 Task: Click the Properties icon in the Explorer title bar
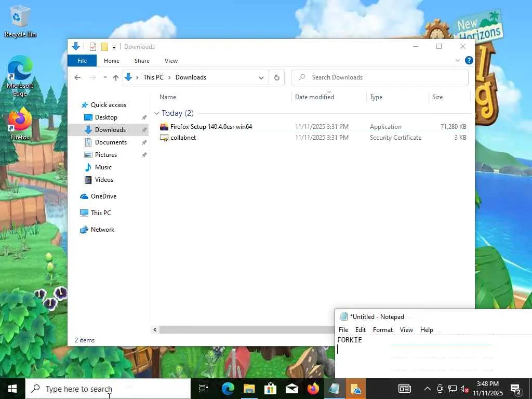click(93, 46)
